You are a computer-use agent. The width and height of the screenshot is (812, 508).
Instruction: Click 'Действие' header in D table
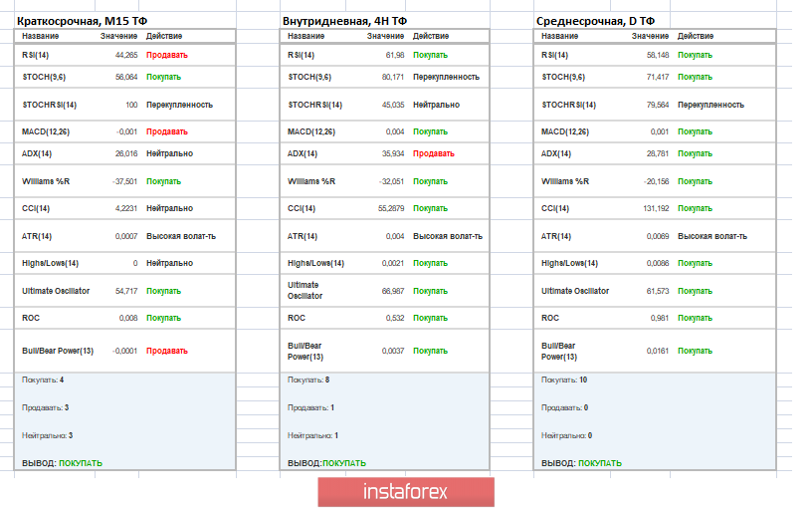696,36
